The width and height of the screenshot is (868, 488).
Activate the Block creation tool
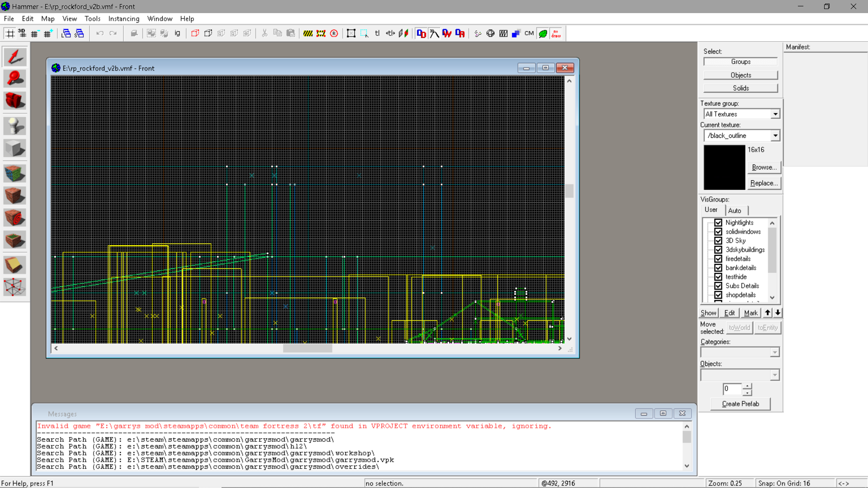click(x=15, y=148)
